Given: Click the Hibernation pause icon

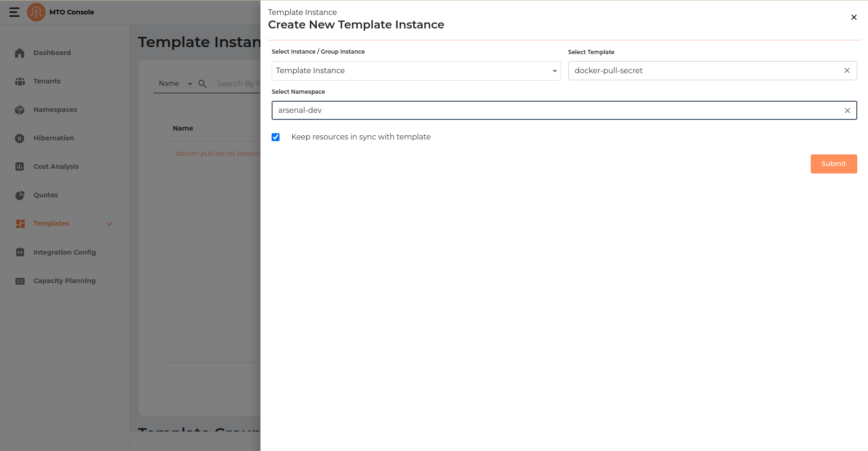Looking at the screenshot, I should coord(20,139).
